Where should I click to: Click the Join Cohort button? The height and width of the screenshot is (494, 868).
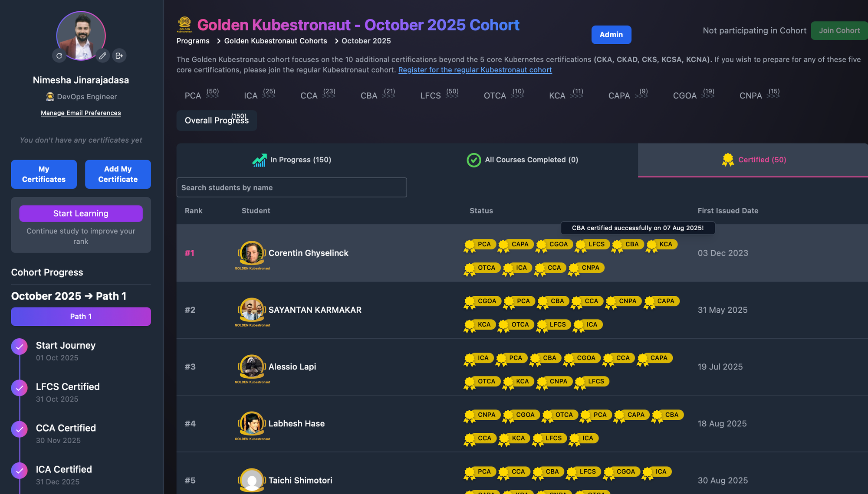(838, 31)
